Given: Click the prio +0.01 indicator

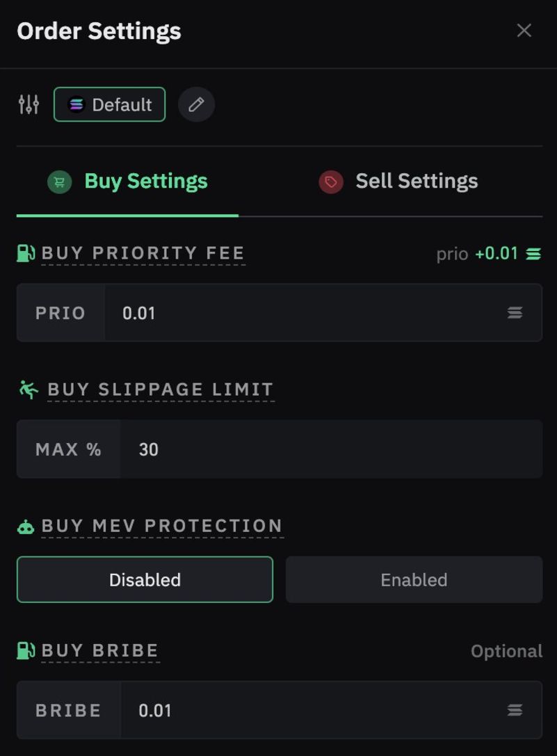Looking at the screenshot, I should tap(488, 254).
